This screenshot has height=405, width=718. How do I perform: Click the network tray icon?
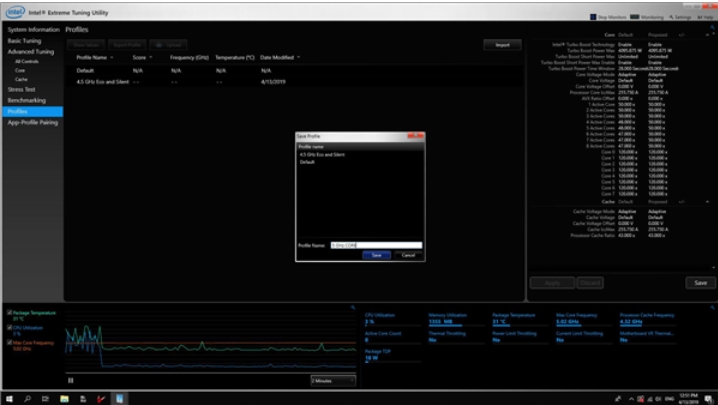tap(650, 399)
